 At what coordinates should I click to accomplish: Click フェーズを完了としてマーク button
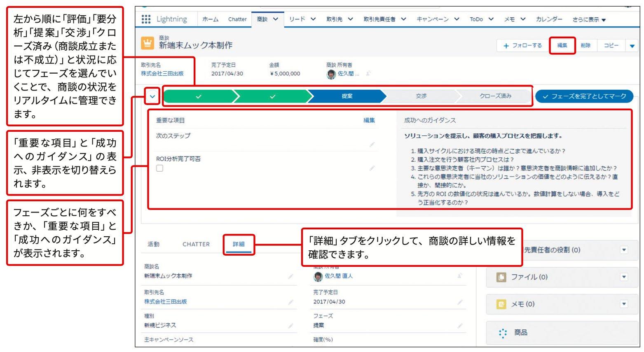(x=584, y=96)
